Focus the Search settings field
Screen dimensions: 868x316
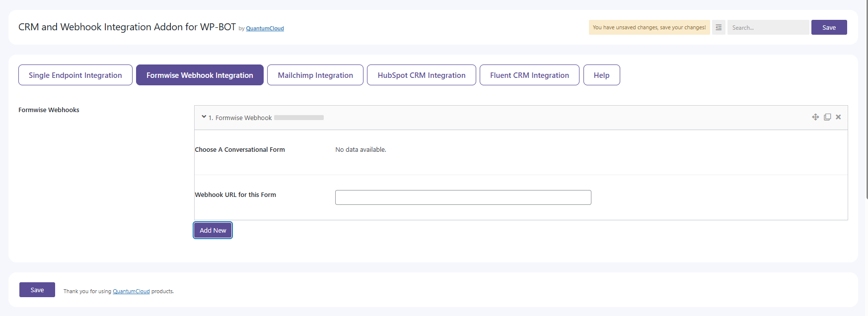click(768, 27)
